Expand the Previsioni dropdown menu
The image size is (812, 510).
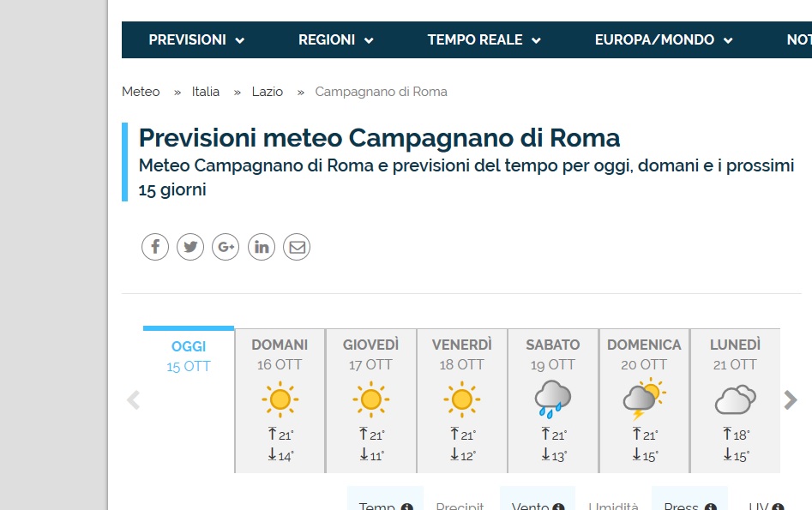pyautogui.click(x=196, y=40)
